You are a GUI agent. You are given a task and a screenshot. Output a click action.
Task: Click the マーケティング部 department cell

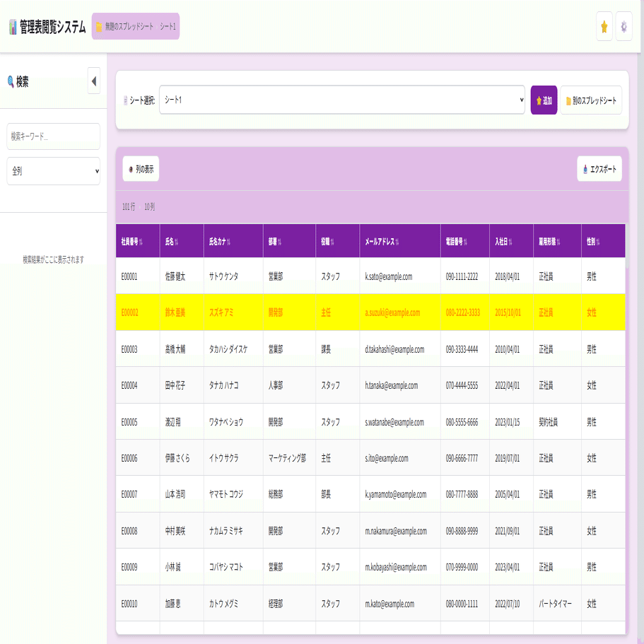(x=289, y=458)
